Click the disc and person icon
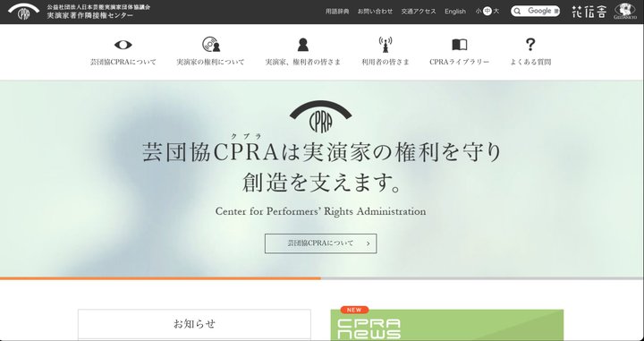The height and width of the screenshot is (341, 644). click(211, 45)
